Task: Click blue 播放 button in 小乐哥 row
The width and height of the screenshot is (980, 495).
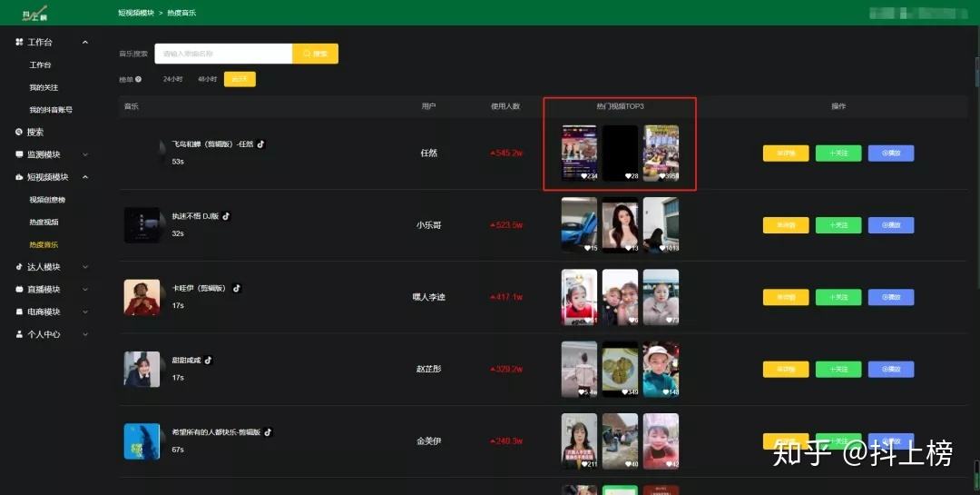Action: coord(891,225)
